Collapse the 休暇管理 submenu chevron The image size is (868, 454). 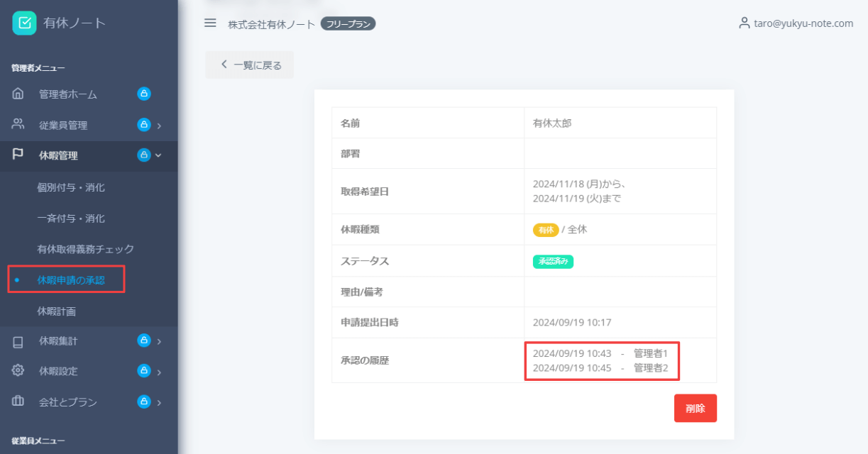click(158, 155)
